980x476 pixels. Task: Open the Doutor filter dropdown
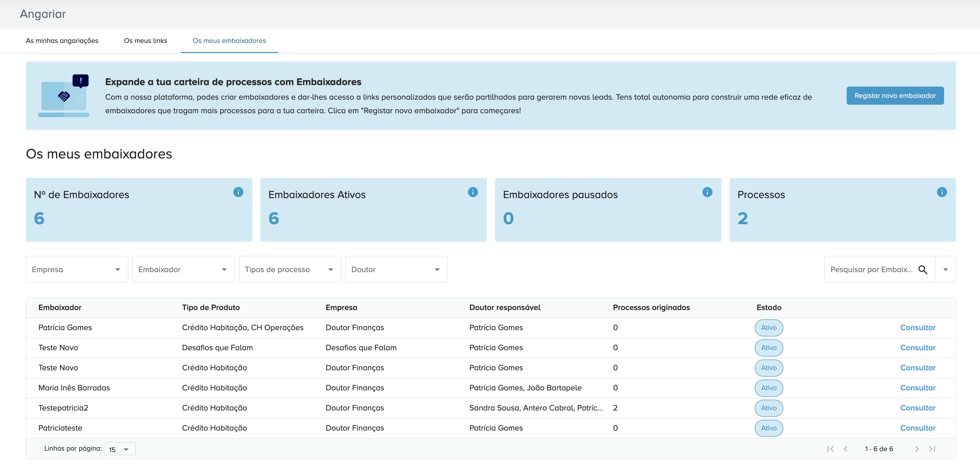[396, 270]
